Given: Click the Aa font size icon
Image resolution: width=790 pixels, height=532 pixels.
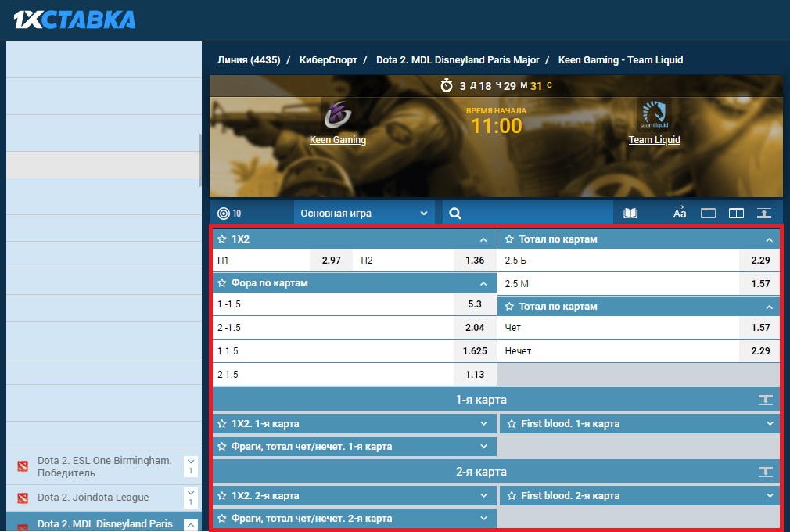Looking at the screenshot, I should point(680,213).
